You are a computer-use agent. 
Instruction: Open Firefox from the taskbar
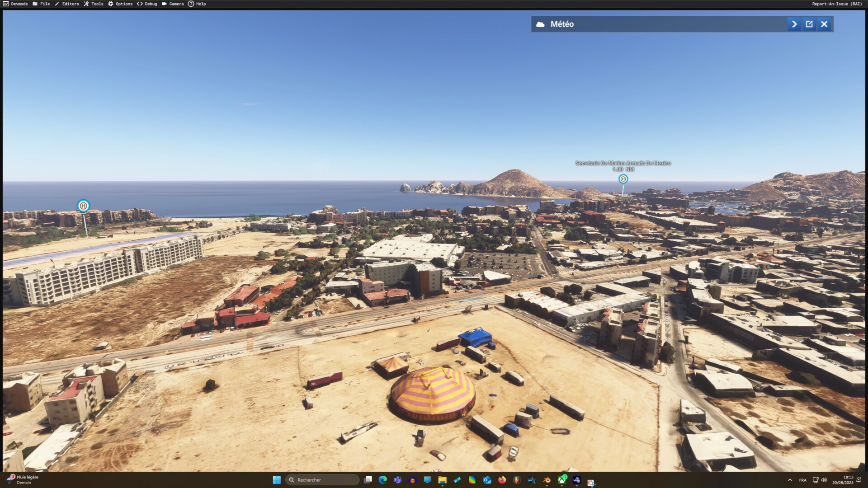(502, 480)
